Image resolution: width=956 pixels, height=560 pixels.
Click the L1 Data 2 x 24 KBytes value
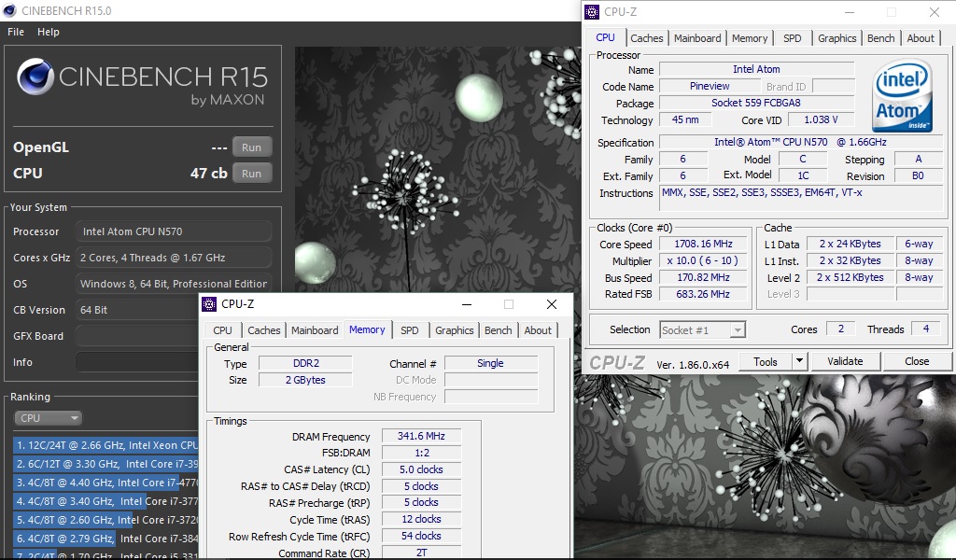(x=850, y=244)
